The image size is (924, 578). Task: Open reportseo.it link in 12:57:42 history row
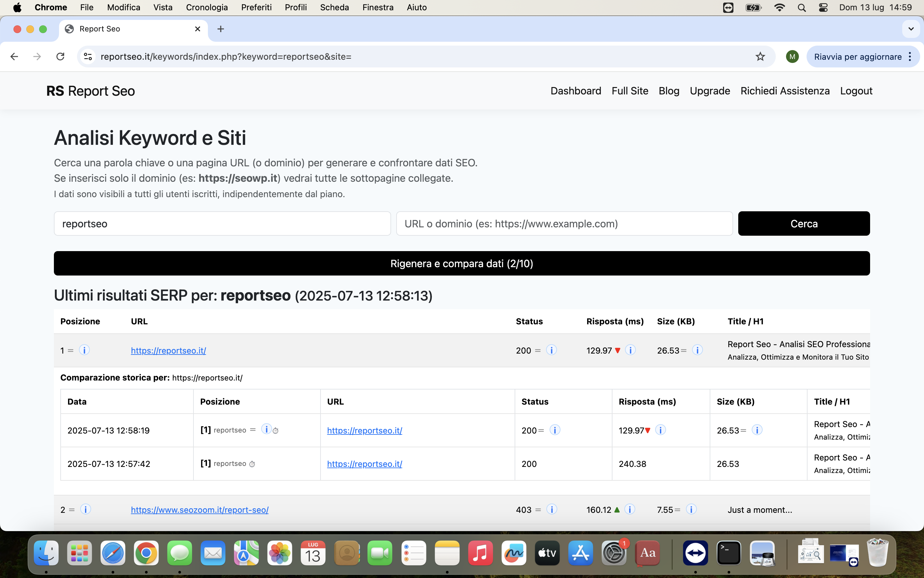[x=365, y=464]
